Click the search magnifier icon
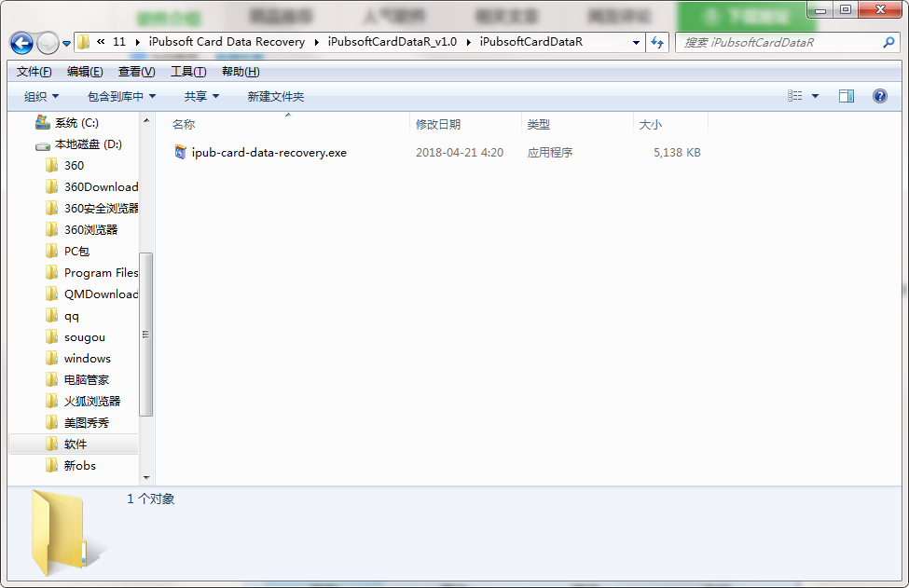909x588 pixels. pyautogui.click(x=888, y=42)
